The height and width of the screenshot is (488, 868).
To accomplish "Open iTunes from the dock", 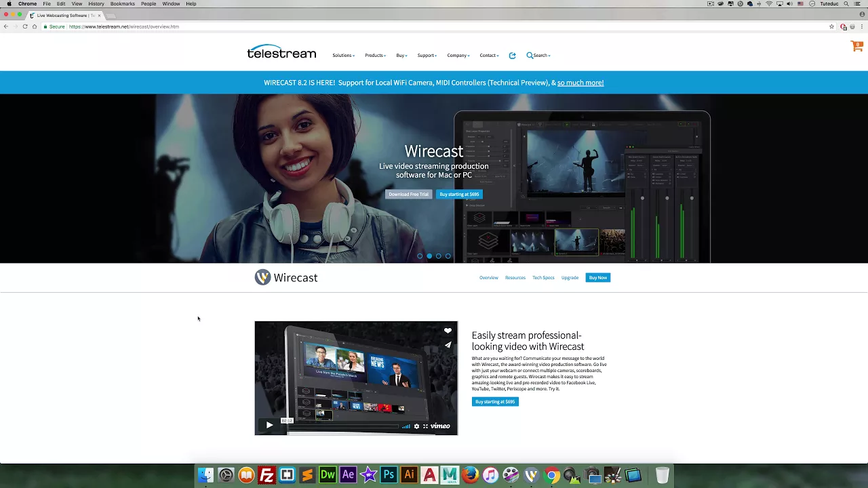I will [490, 475].
